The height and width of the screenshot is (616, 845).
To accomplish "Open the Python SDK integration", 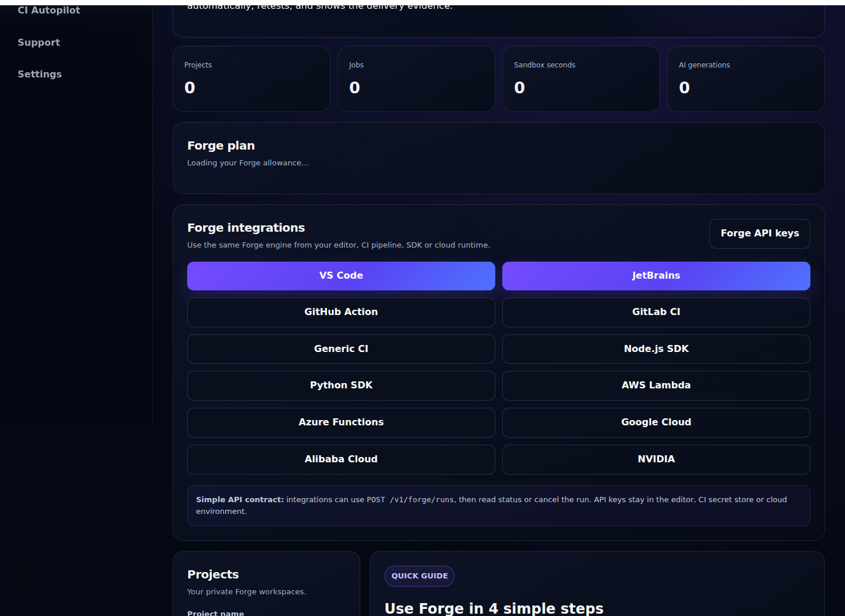I will 341,385.
